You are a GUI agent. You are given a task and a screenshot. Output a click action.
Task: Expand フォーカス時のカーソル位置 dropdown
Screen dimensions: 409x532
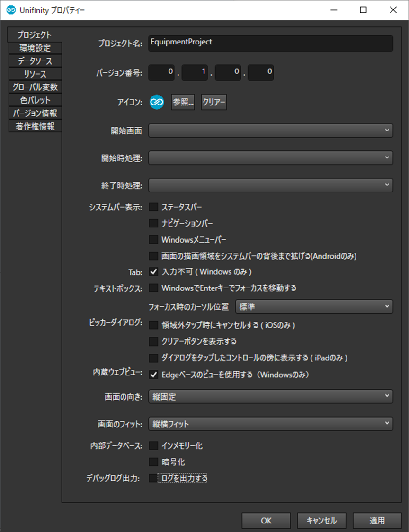pos(314,306)
